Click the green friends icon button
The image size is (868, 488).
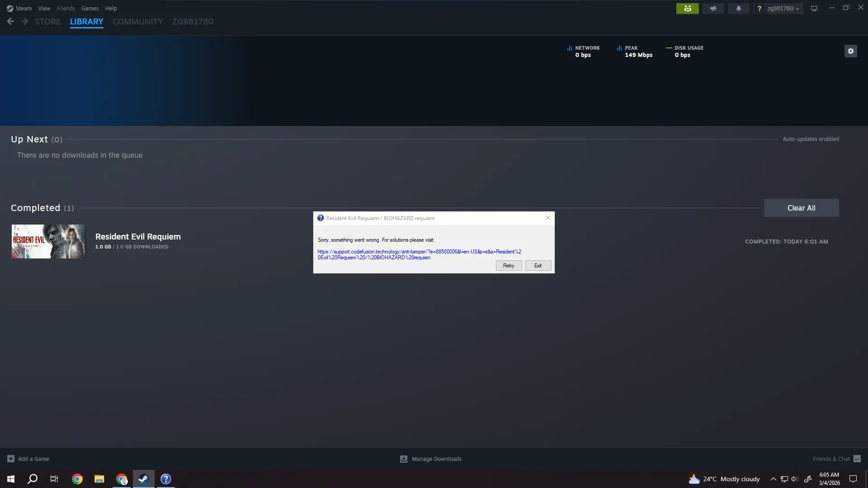click(x=687, y=8)
